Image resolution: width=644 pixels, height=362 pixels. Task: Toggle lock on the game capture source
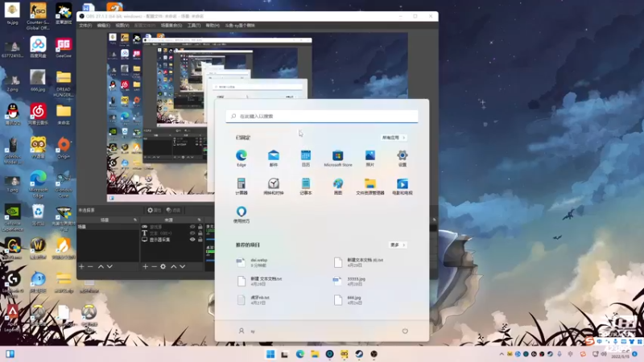[200, 227]
